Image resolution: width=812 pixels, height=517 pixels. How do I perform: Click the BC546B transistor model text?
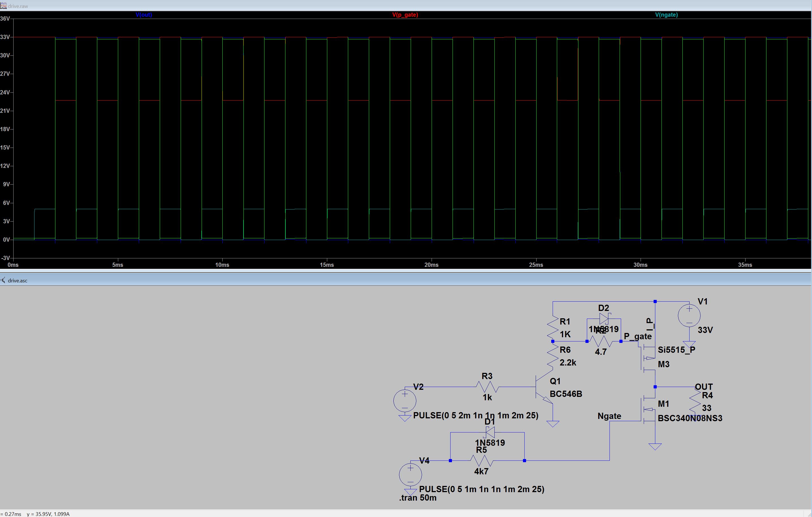(566, 394)
